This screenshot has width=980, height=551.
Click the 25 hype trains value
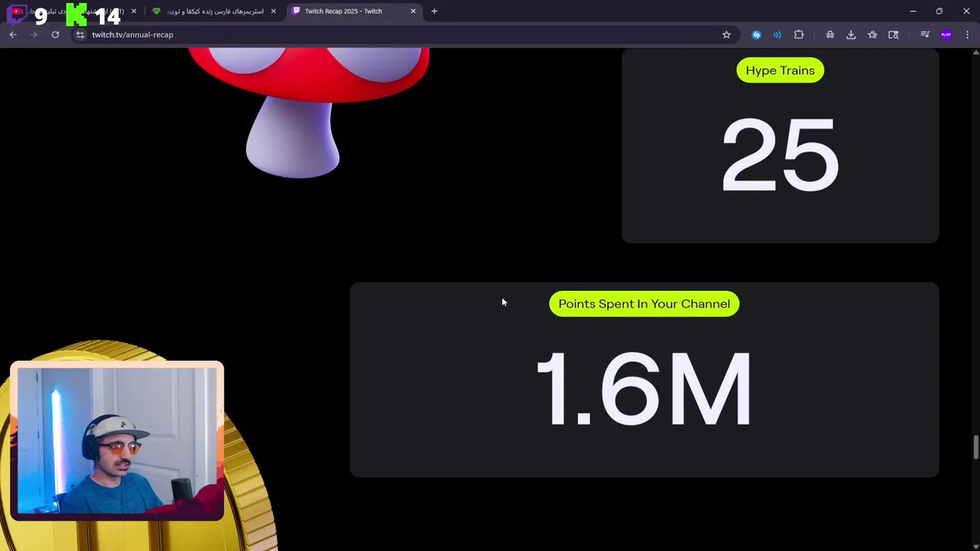pos(780,155)
